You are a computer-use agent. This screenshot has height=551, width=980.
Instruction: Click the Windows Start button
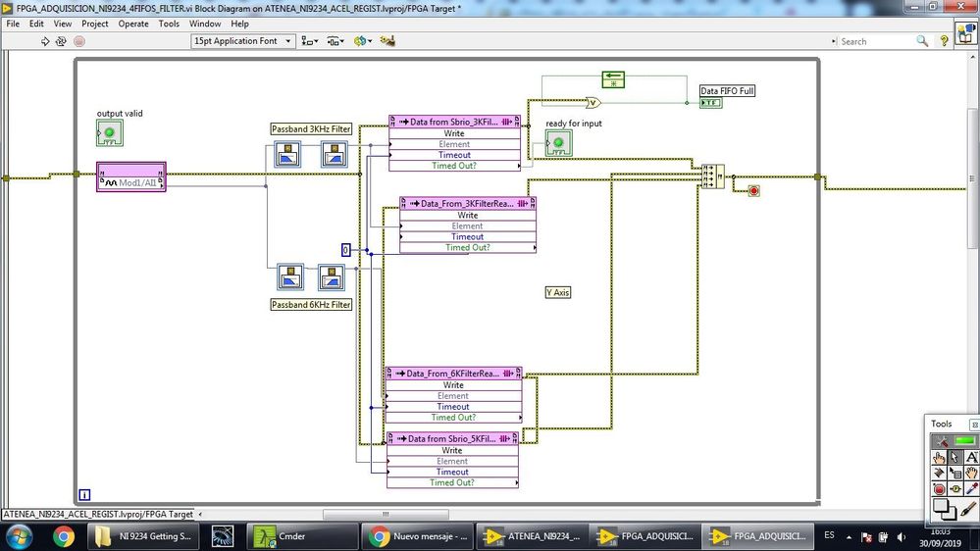point(19,536)
